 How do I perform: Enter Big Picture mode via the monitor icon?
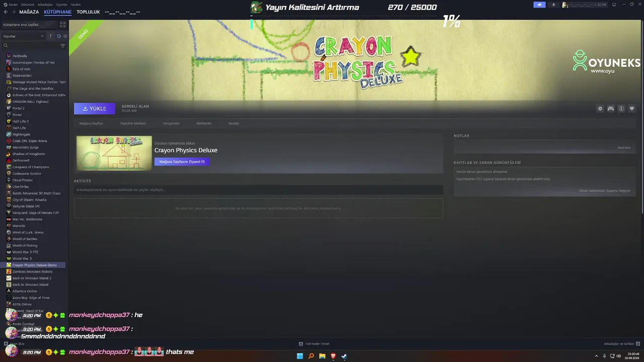pos(613,5)
